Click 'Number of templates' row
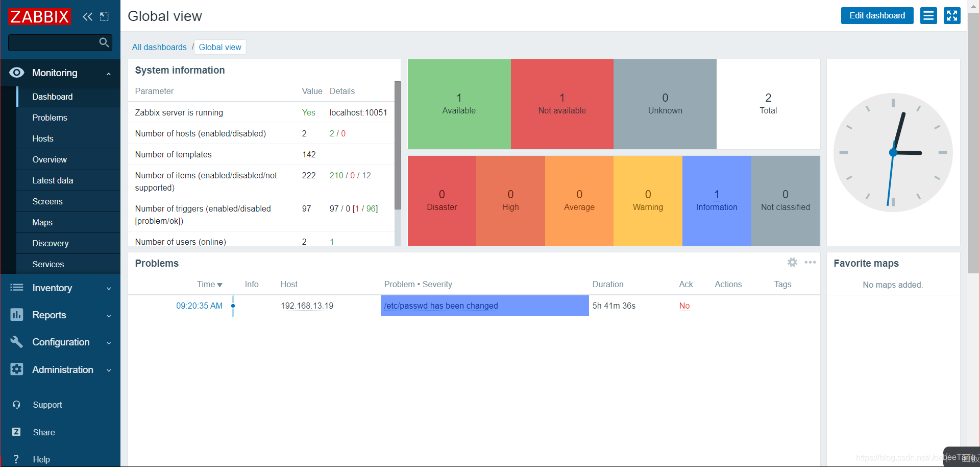 [x=261, y=154]
